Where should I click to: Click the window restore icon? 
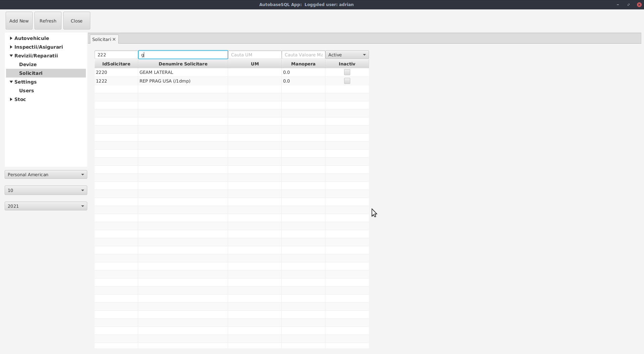628,5
